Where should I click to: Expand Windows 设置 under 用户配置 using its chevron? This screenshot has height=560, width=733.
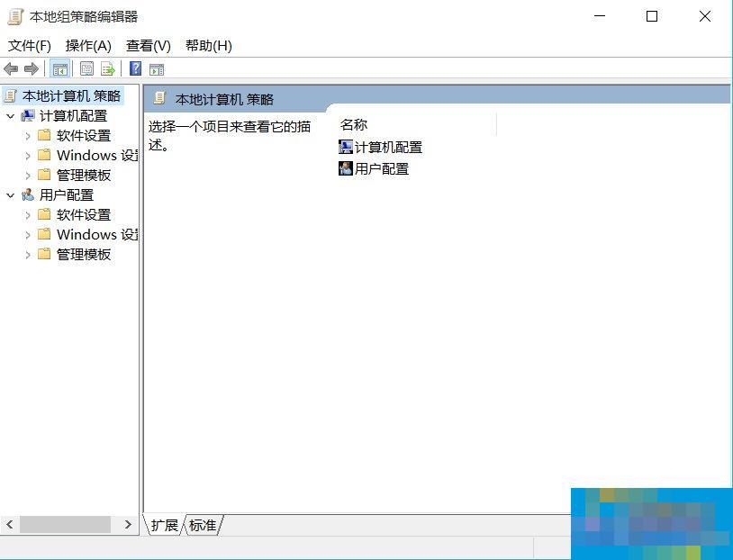(28, 235)
